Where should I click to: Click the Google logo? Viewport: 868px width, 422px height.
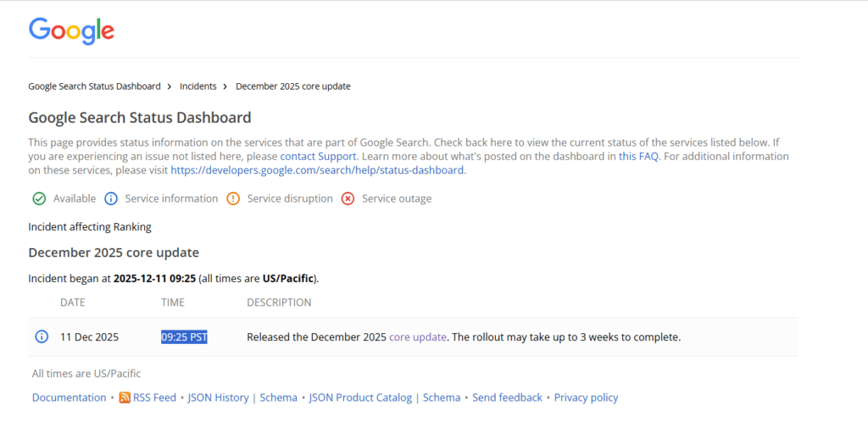[71, 31]
